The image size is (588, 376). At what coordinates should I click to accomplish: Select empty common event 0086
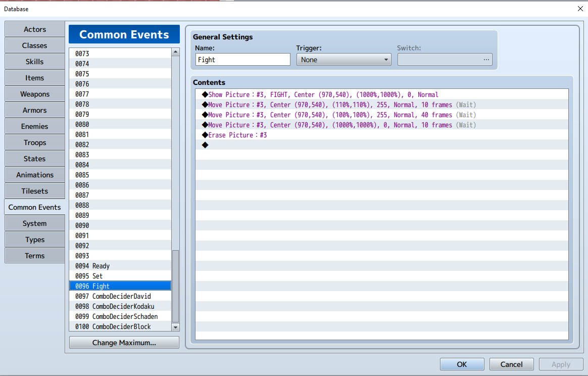tap(120, 185)
